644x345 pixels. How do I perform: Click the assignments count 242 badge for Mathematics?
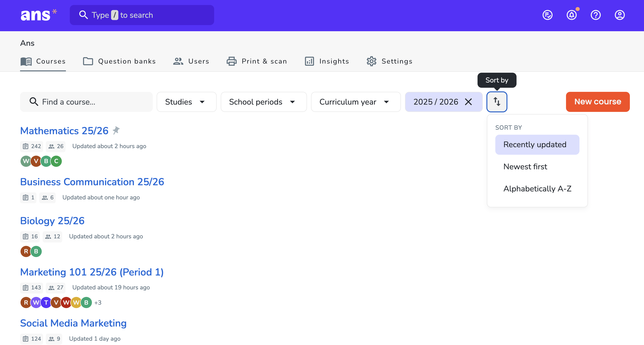(31, 146)
